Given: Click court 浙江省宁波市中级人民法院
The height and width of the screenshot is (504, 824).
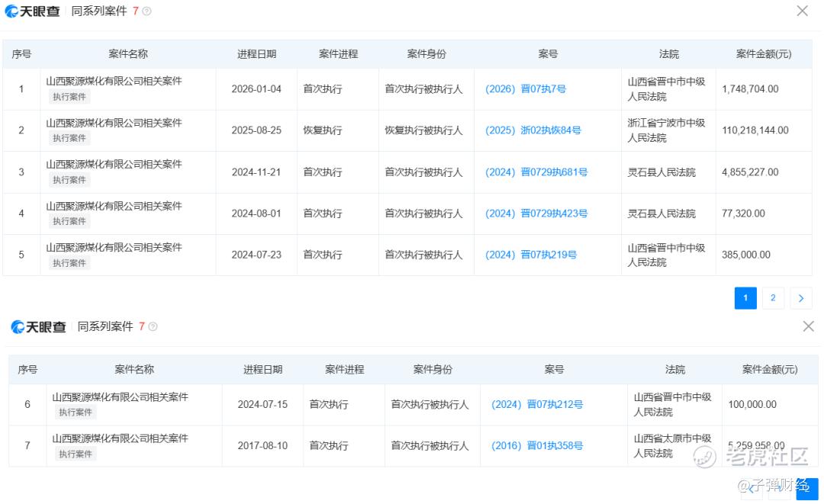Looking at the screenshot, I should pos(666,130).
